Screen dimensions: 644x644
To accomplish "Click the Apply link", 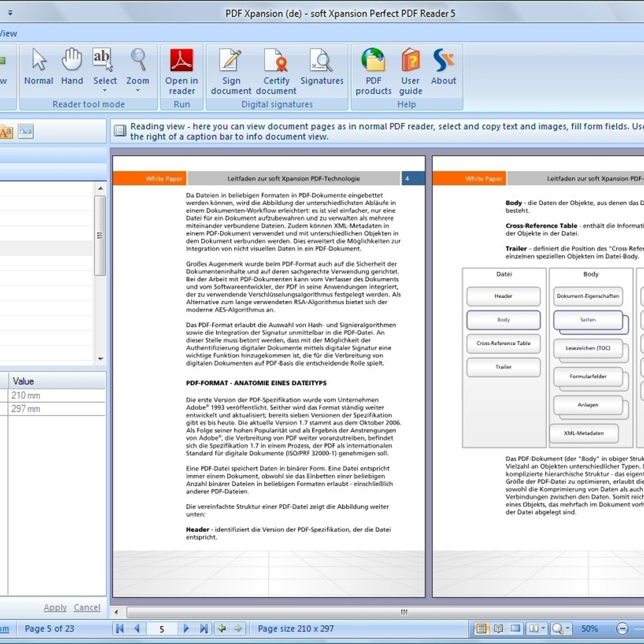I will point(55,608).
